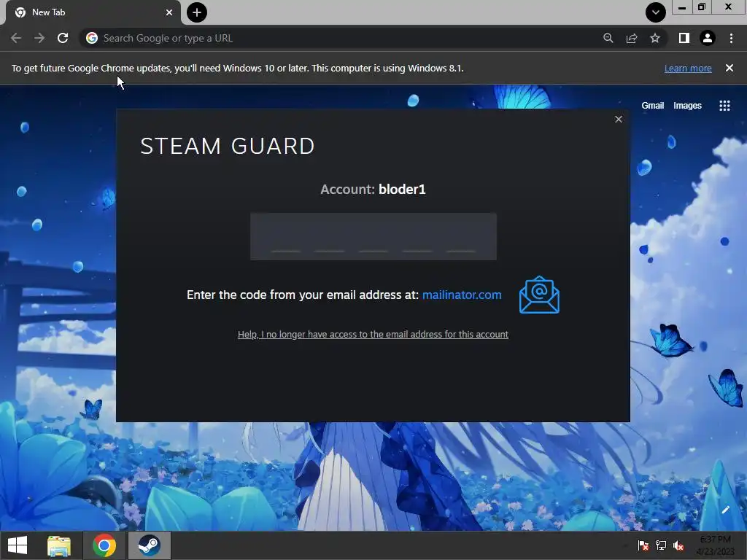Open the no longer have access help link

[373, 334]
